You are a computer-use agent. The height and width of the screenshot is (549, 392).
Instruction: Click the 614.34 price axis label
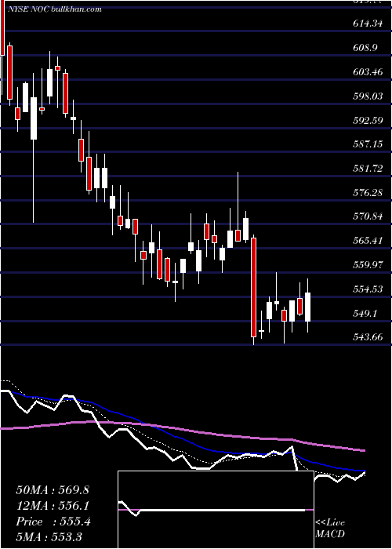367,24
